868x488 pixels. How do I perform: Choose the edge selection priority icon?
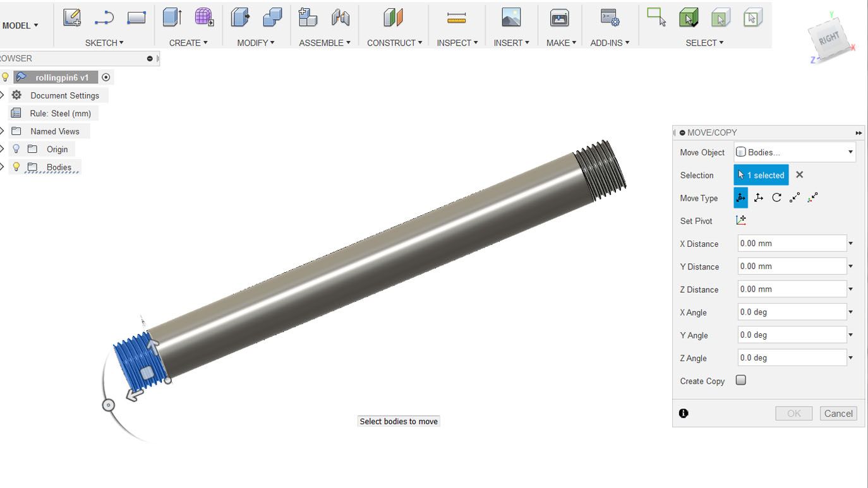[752, 18]
